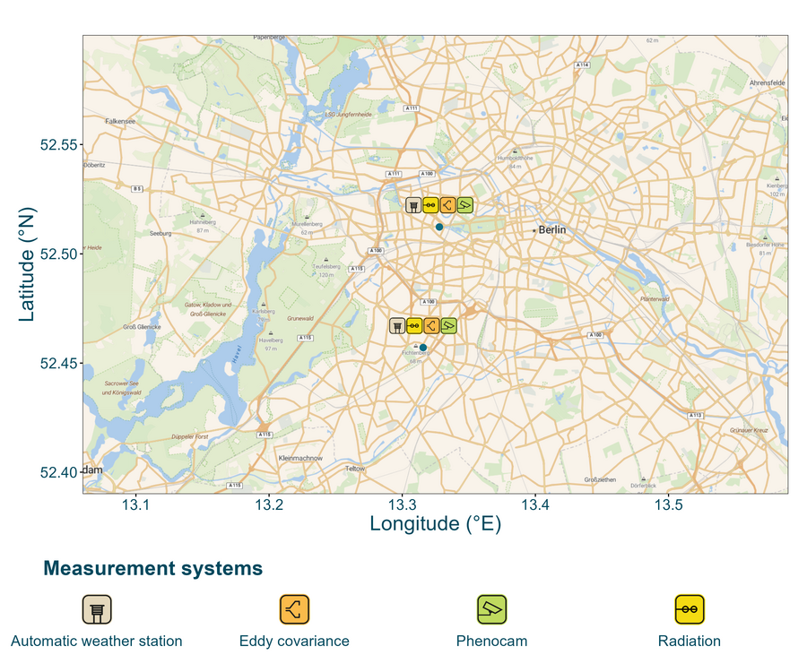The height and width of the screenshot is (672, 807).
Task: Click the 13.3 longitude tick label
Action: coord(403,505)
